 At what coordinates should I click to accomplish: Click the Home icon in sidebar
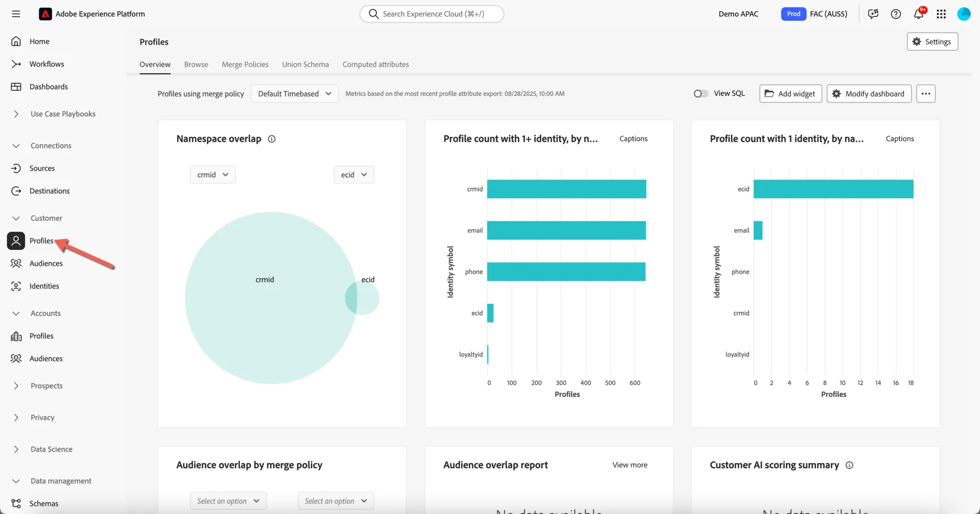coord(16,41)
